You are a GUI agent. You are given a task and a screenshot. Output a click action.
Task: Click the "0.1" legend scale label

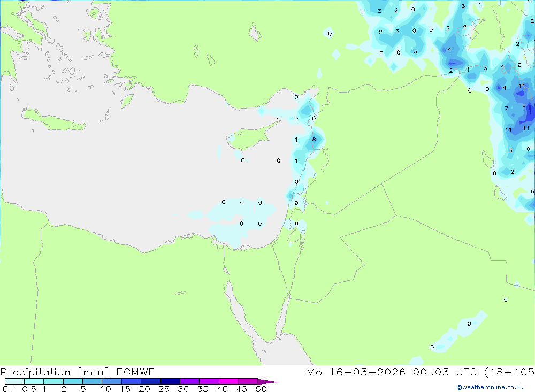9,389
